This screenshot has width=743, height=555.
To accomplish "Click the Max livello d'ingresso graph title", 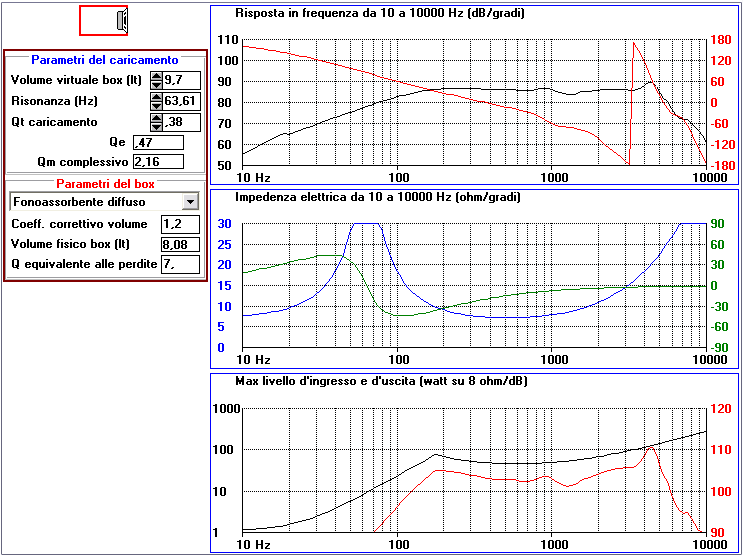I will point(381,381).
